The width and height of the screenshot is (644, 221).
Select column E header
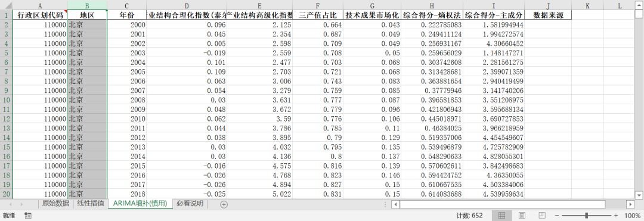[260, 5]
